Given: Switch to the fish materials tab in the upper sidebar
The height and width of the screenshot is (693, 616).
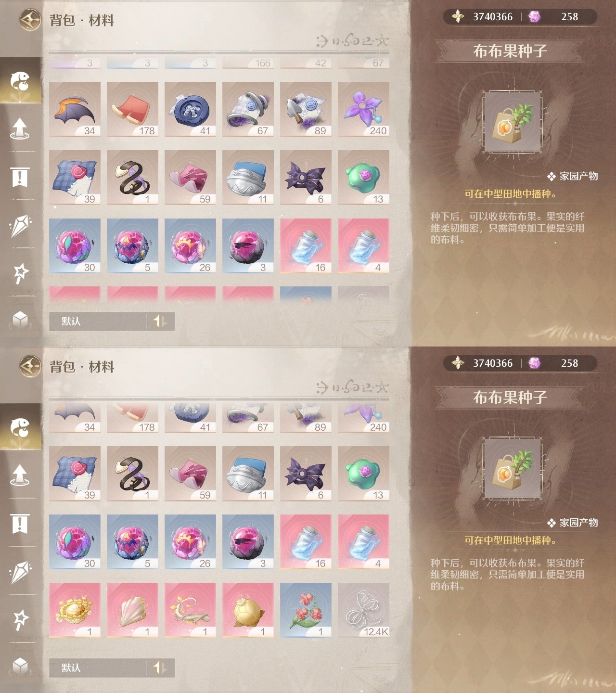Looking at the screenshot, I should click(20, 81).
